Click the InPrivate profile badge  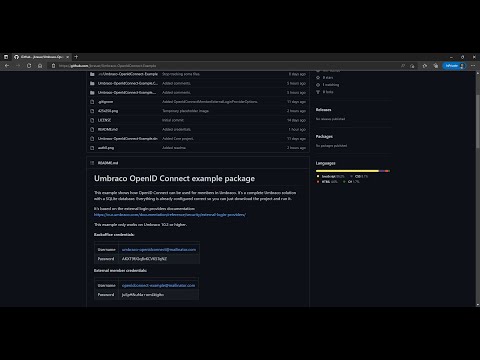pos(454,66)
